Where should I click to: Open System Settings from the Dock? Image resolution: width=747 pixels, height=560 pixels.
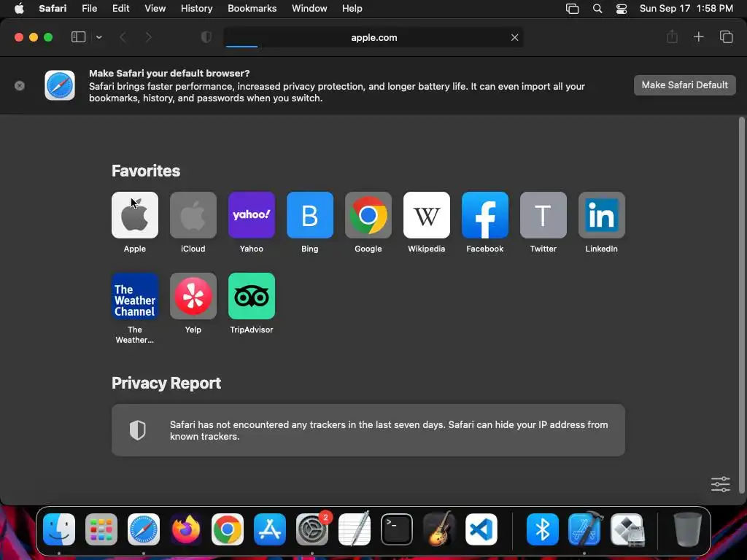pos(312,529)
